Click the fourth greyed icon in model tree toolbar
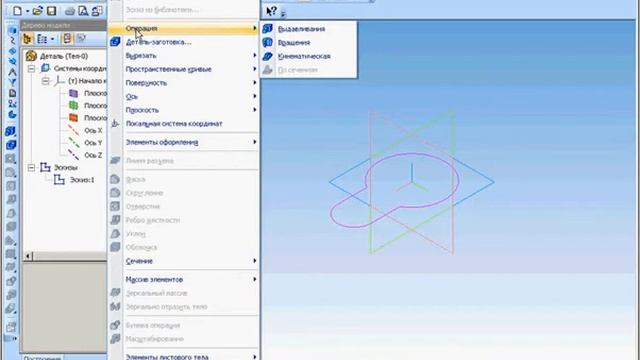640x360 pixels. [x=82, y=39]
